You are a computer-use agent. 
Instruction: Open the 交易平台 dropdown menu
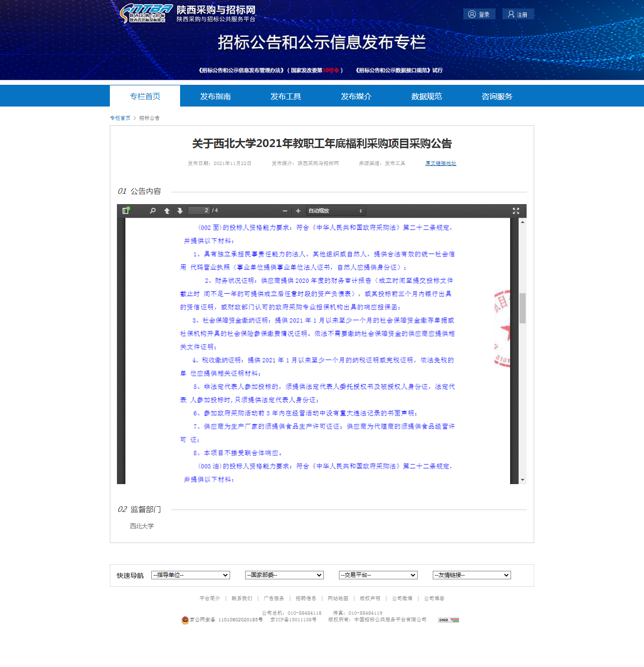(x=378, y=575)
